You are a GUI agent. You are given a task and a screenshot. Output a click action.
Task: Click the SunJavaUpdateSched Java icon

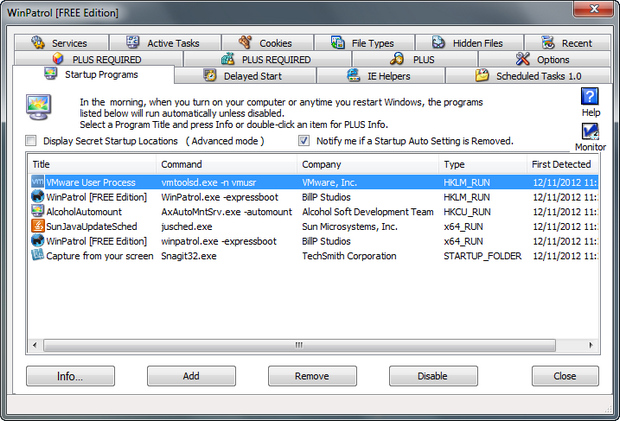(x=38, y=226)
